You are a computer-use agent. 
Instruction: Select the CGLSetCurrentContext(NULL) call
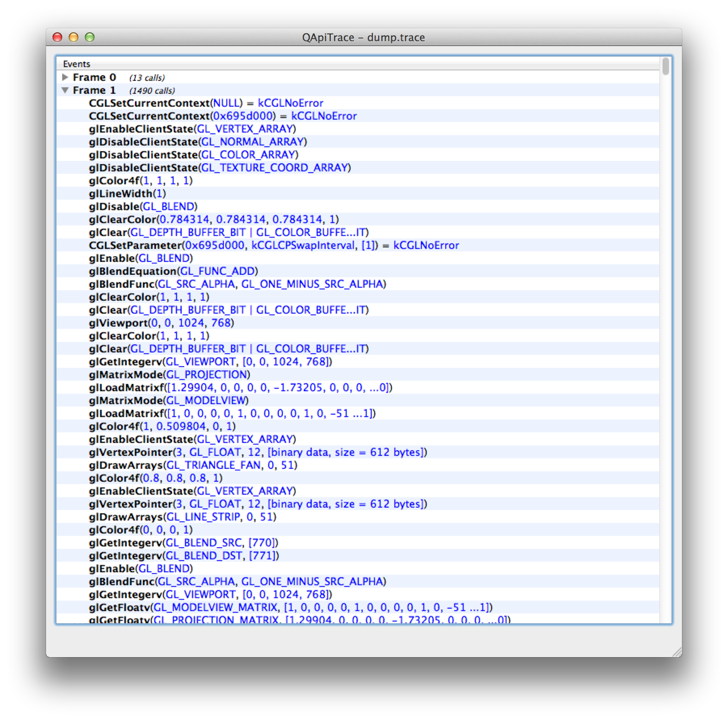tap(202, 103)
